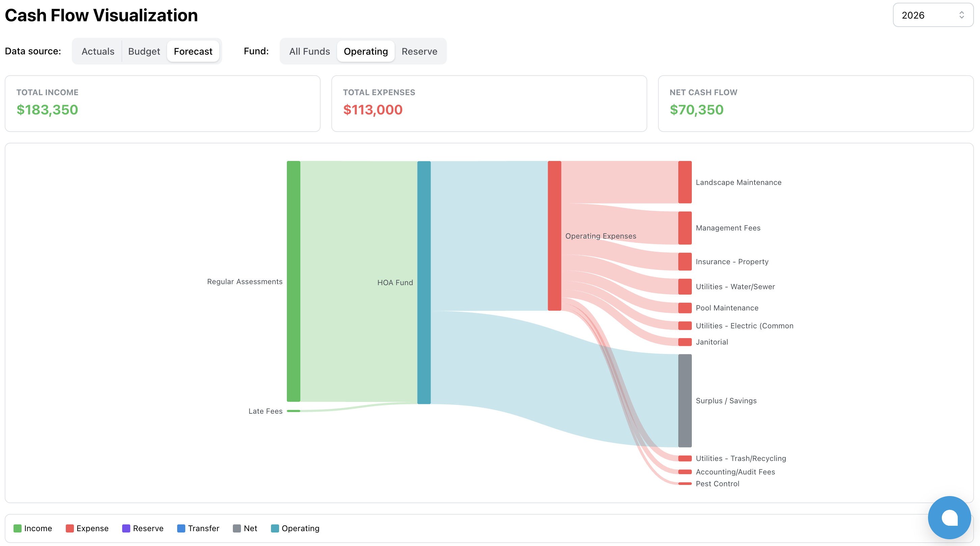Switch to the Reserve fund tab

419,51
